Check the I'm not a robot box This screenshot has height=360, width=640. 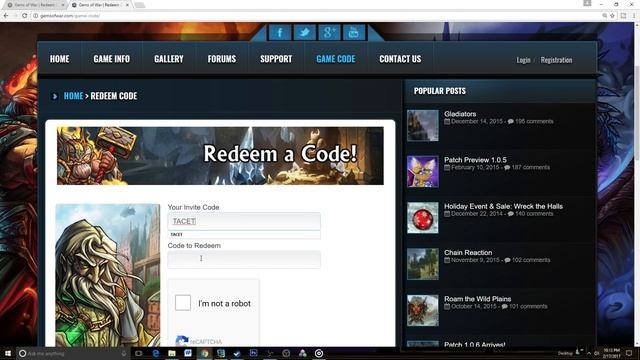[183, 303]
